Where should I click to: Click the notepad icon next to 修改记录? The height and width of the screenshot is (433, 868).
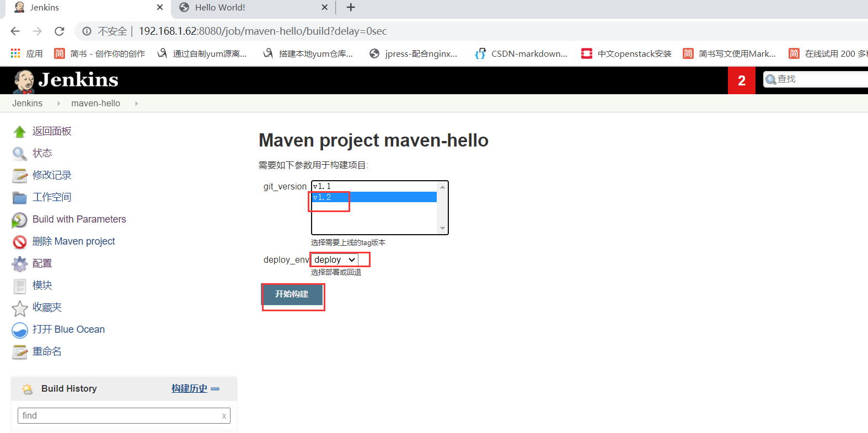click(x=19, y=176)
